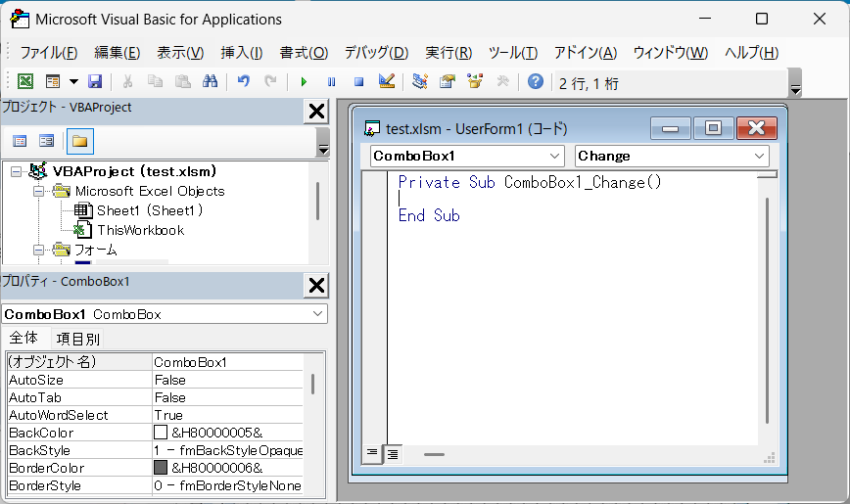850x504 pixels.
Task: Click the Redo arrow icon
Action: pyautogui.click(x=270, y=82)
